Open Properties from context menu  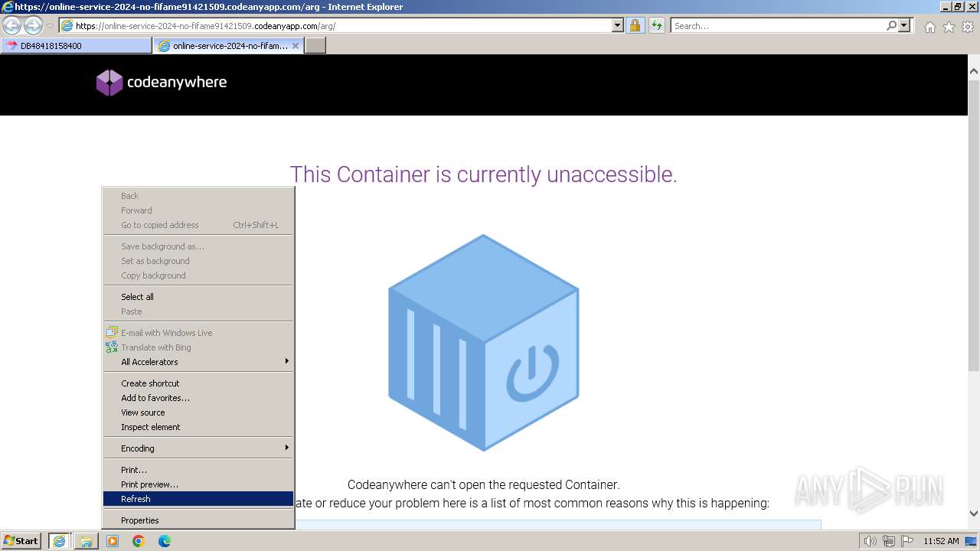coord(198,520)
